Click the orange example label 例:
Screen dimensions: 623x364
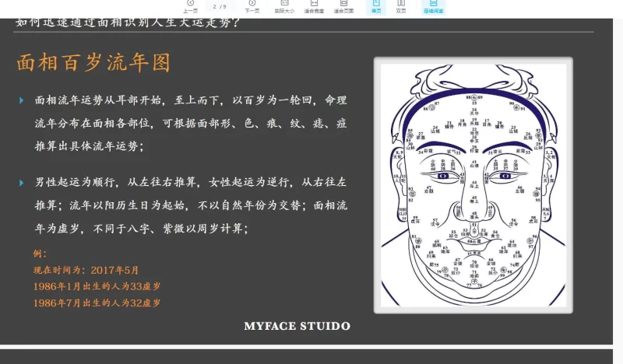tap(40, 254)
